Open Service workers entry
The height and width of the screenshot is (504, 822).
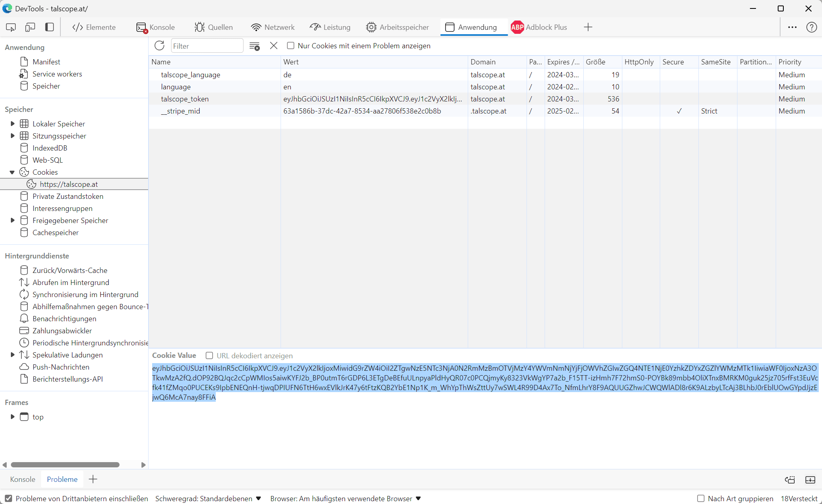(x=57, y=74)
